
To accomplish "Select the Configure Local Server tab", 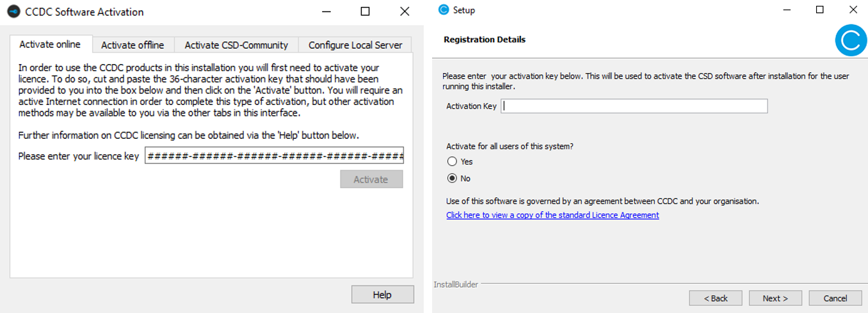I will tap(355, 45).
